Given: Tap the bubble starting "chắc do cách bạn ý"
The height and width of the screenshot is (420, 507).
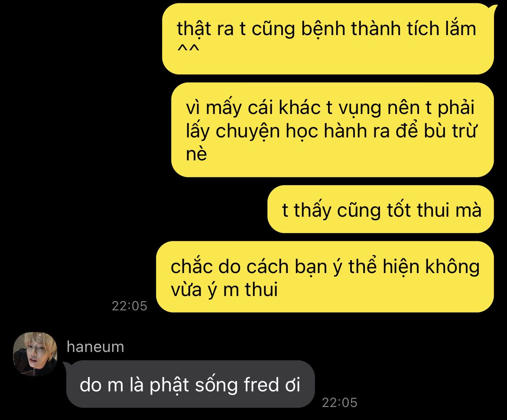Looking at the screenshot, I should click(x=325, y=277).
